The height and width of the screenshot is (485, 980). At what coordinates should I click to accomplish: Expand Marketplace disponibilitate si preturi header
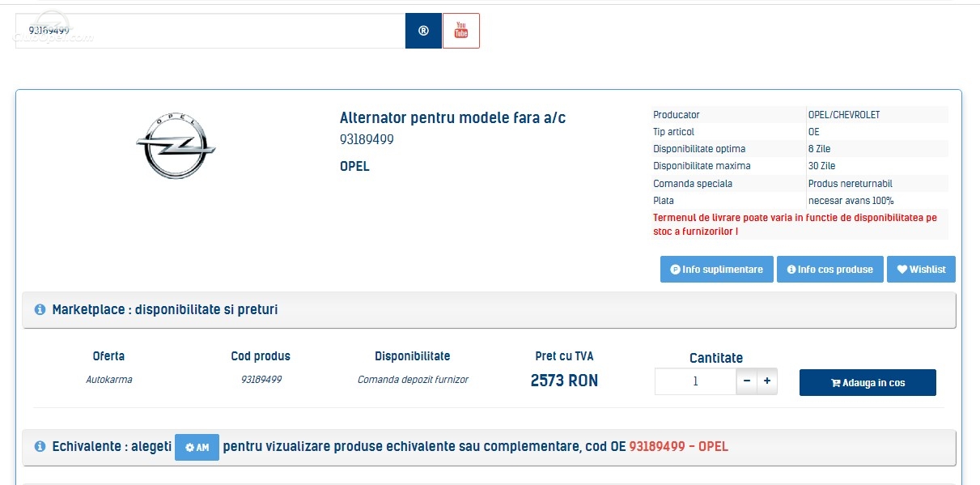[x=489, y=310]
